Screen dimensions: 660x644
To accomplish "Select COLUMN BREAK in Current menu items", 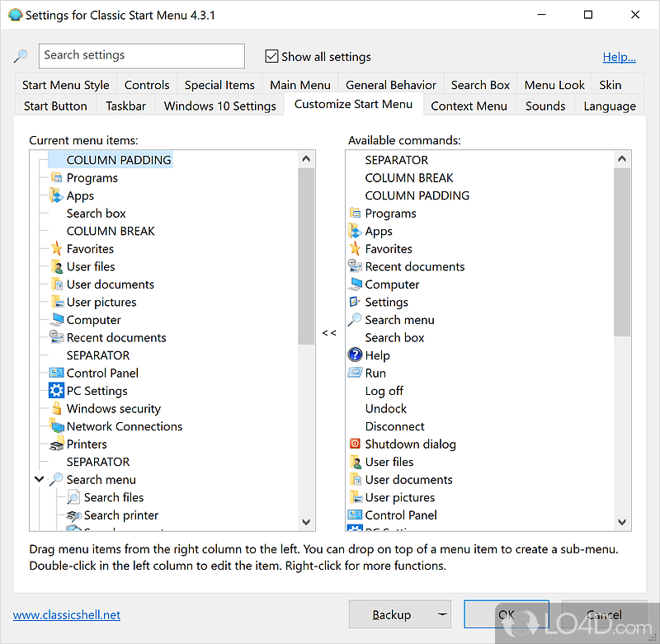I will coord(111,231).
